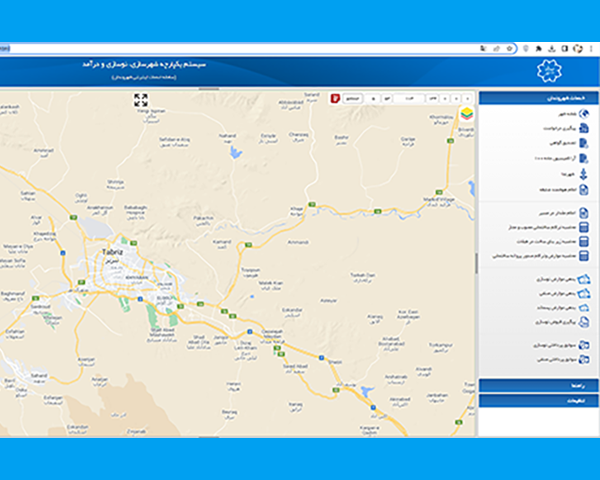Image resolution: width=600 pixels, height=480 pixels.
Task: Click the Tabriz city label on the map
Action: tap(112, 252)
